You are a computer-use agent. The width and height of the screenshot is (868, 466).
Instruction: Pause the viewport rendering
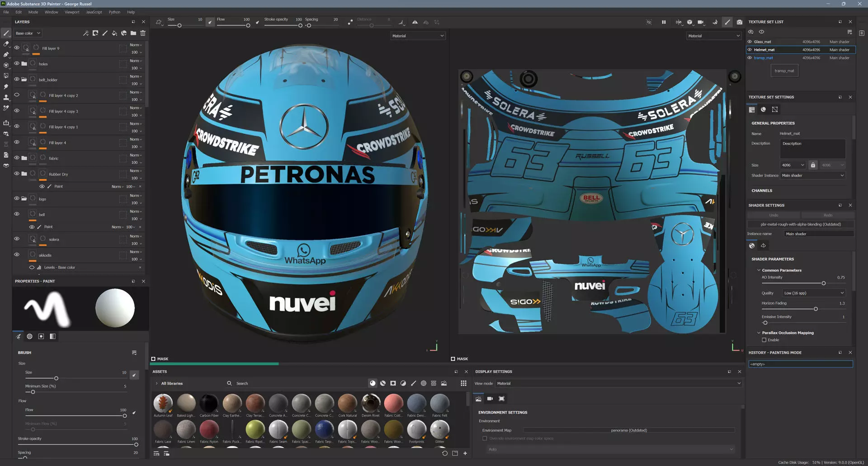tap(664, 22)
